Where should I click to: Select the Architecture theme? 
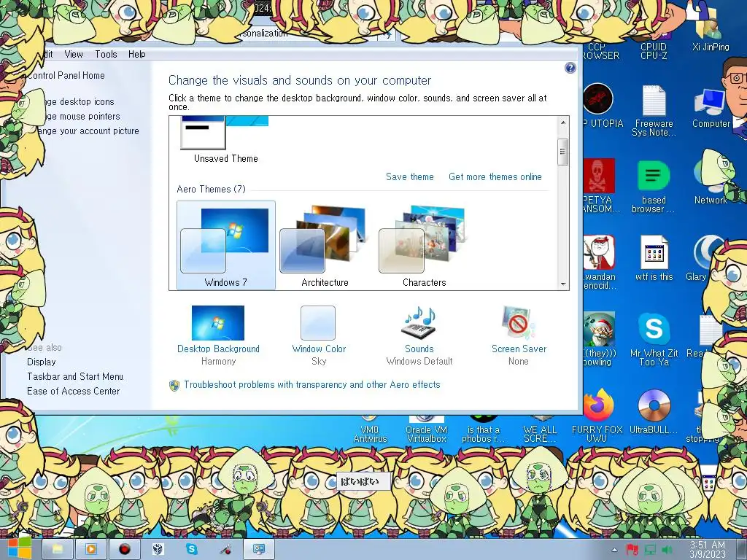[325, 245]
